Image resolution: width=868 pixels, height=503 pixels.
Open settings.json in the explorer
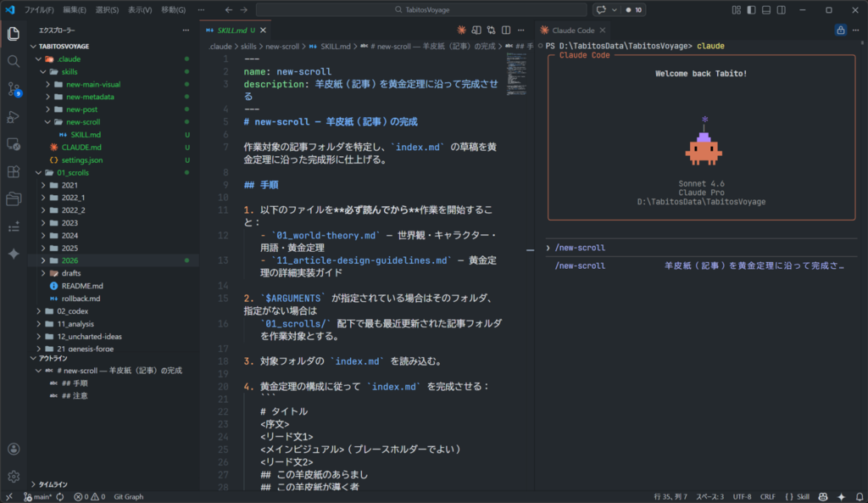82,160
